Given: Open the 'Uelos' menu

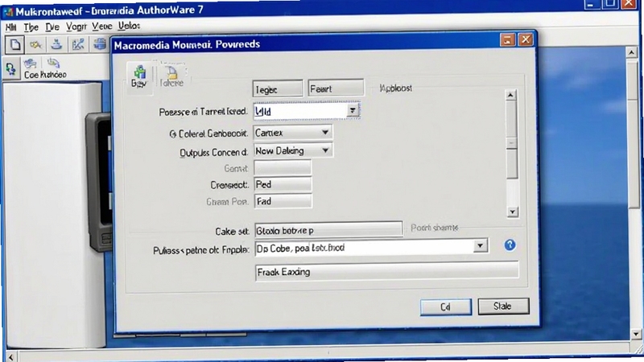Looking at the screenshot, I should (x=130, y=26).
